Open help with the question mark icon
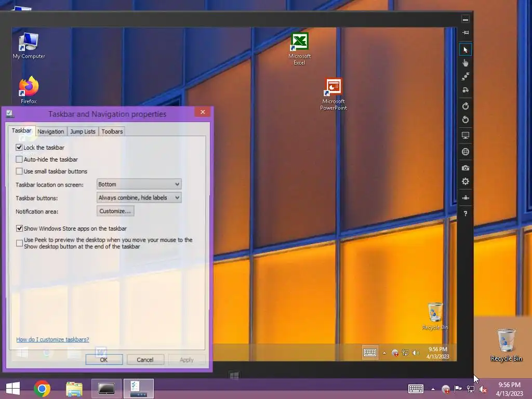 (x=465, y=214)
